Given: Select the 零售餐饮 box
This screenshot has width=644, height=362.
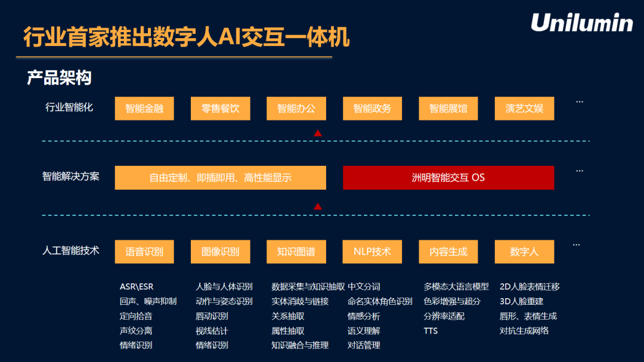Looking at the screenshot, I should pos(220,109).
